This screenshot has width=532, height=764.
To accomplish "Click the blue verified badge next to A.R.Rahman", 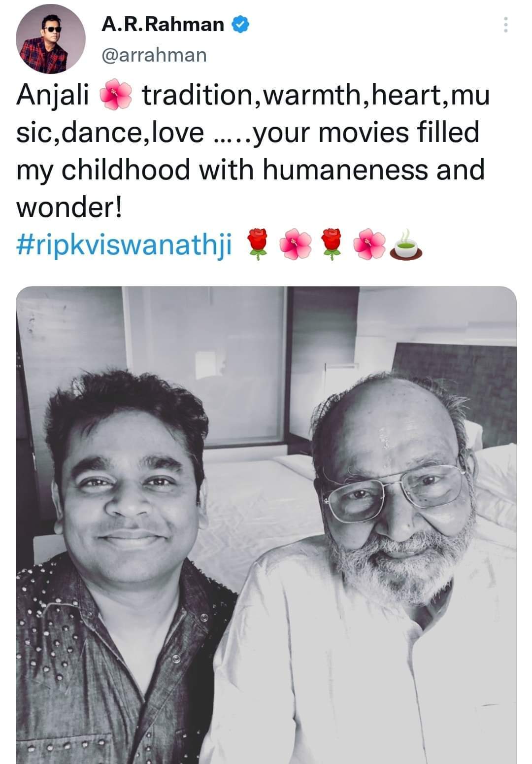I will pyautogui.click(x=241, y=23).
